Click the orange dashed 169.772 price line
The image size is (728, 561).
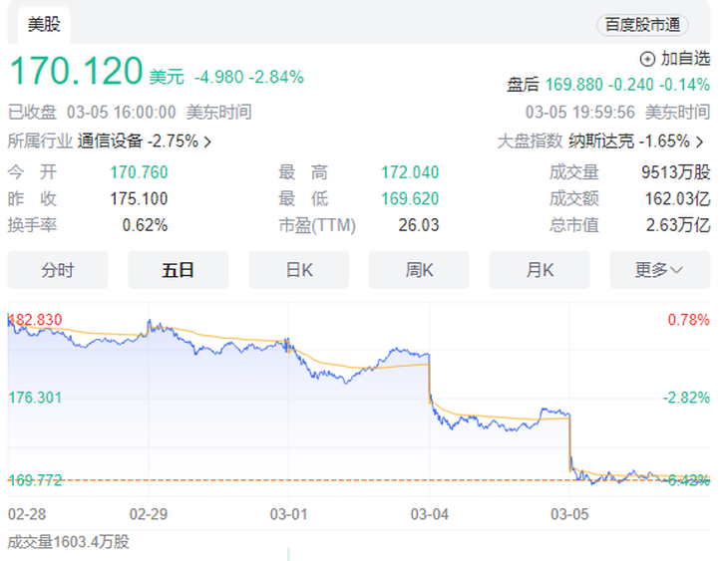359,480
